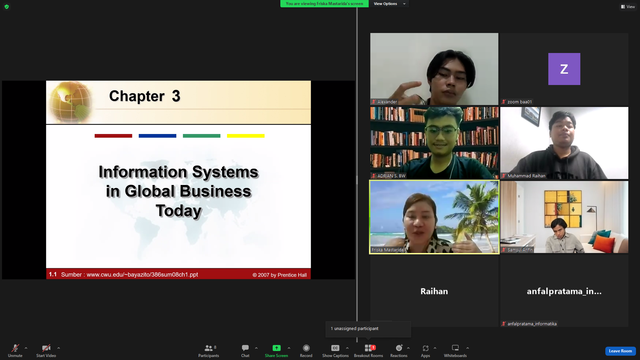640x360 pixels.
Task: Select Alexander's video tile
Action: 434,69
